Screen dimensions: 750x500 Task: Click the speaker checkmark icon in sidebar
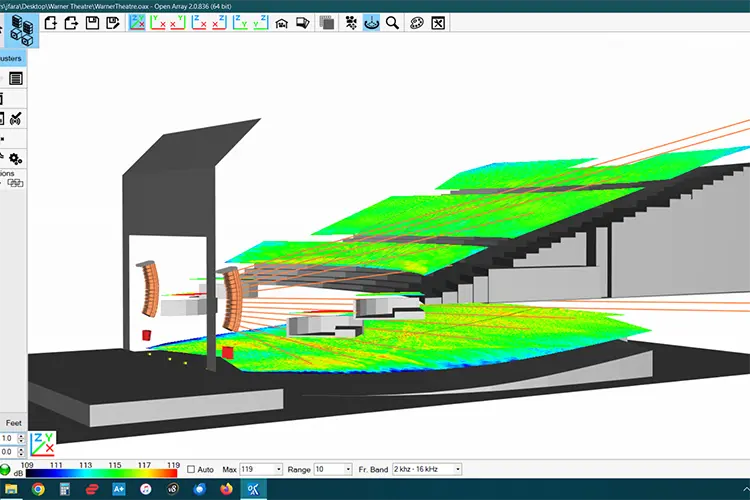[x=15, y=118]
